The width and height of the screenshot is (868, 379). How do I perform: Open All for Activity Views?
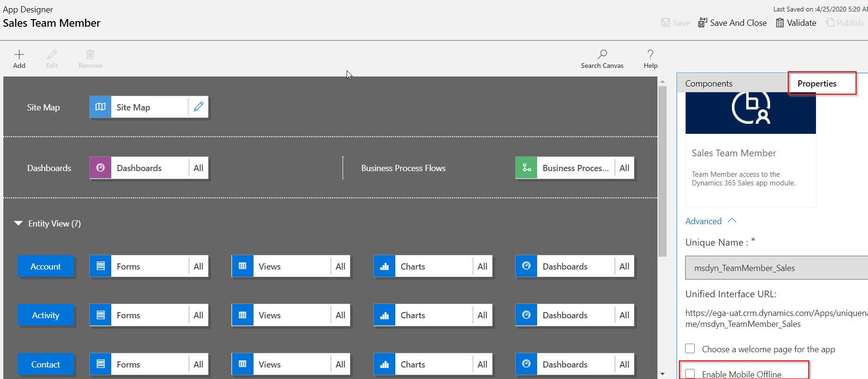tap(340, 315)
